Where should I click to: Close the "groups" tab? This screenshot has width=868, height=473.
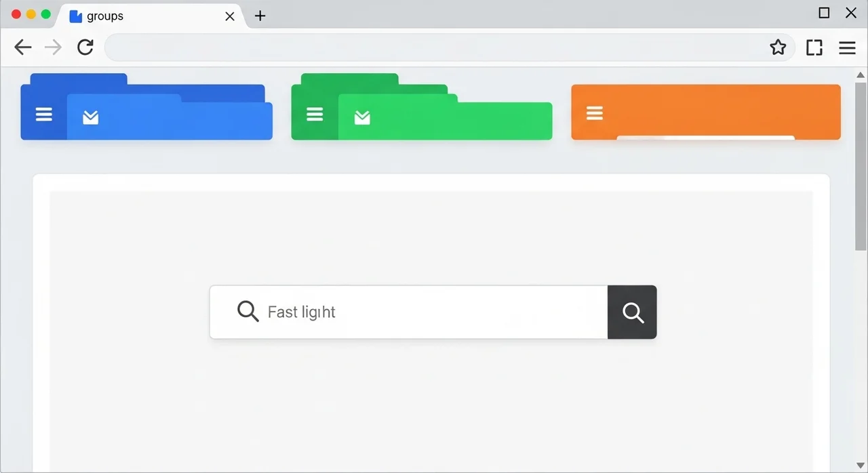[230, 16]
